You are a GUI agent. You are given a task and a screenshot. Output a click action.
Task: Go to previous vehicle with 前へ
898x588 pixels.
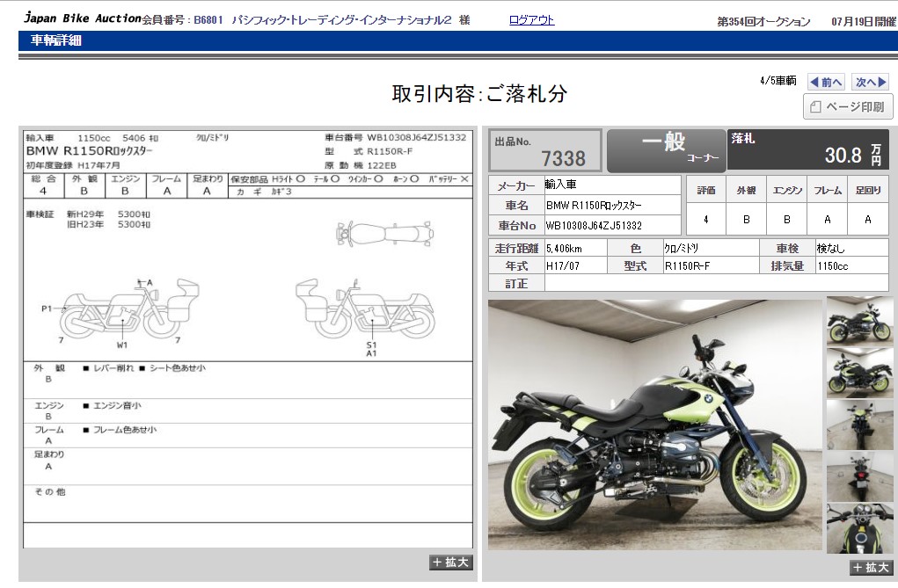coord(826,82)
